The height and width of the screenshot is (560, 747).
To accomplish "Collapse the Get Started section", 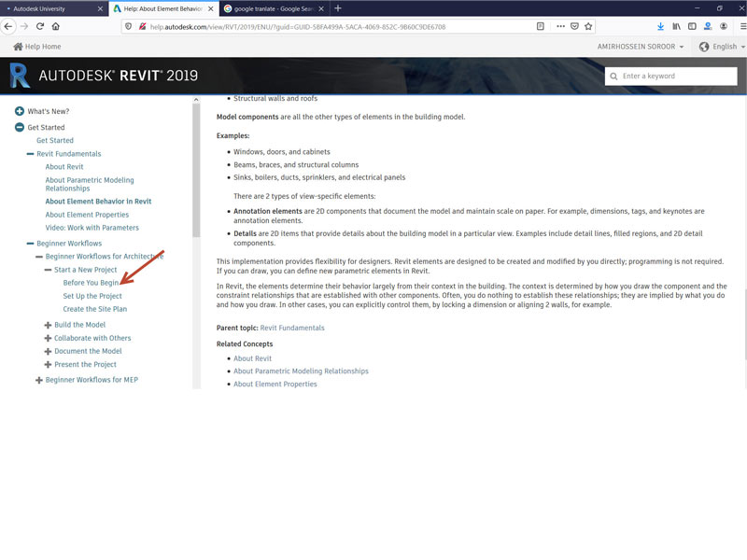I will coord(20,127).
